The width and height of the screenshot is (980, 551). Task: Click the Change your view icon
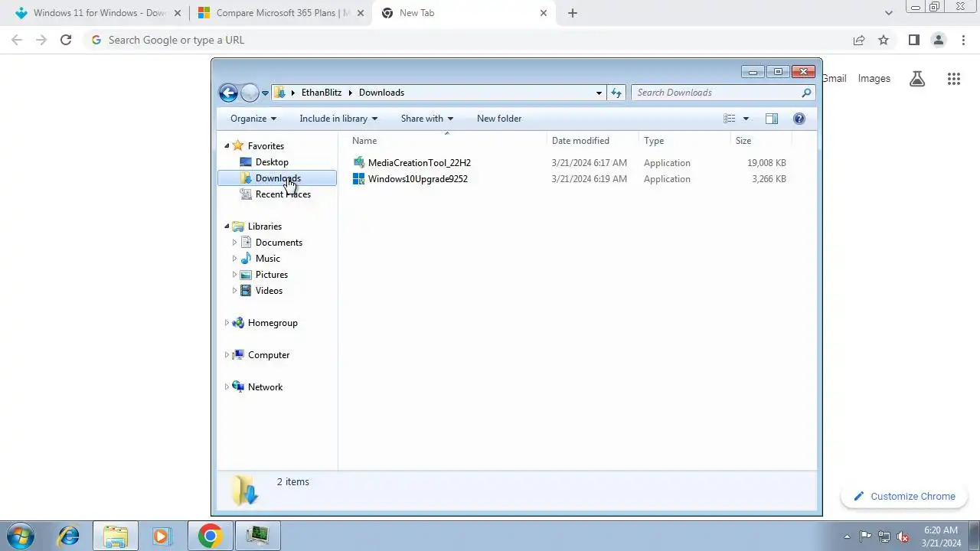point(730,119)
